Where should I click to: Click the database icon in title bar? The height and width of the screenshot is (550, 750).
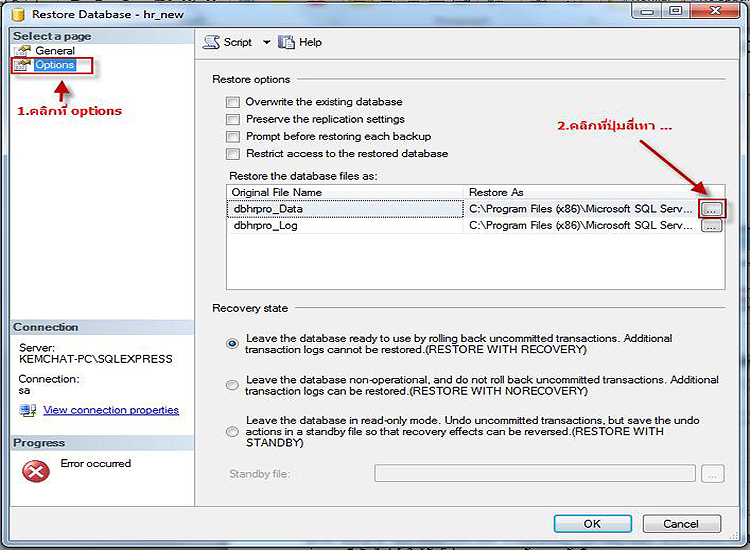click(x=17, y=14)
